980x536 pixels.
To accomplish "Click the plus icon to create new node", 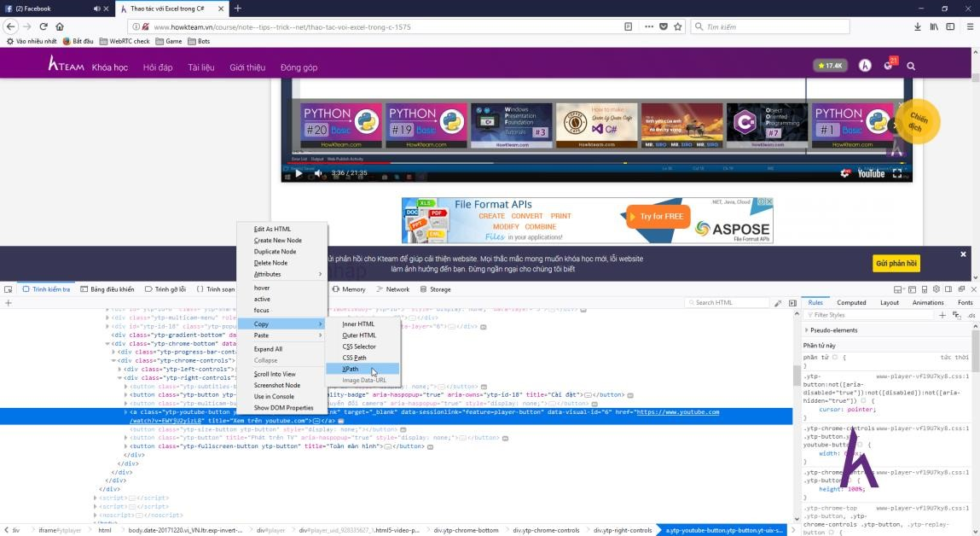I will click(x=9, y=303).
